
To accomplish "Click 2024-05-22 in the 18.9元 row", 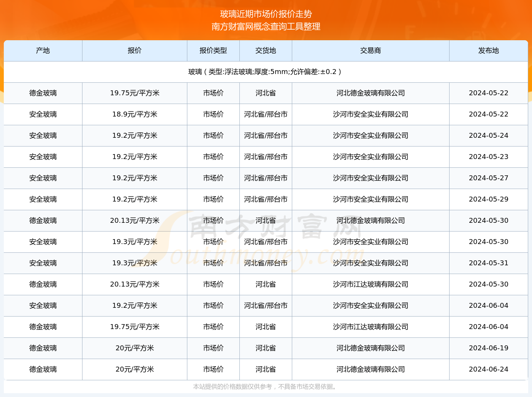I will point(488,114).
